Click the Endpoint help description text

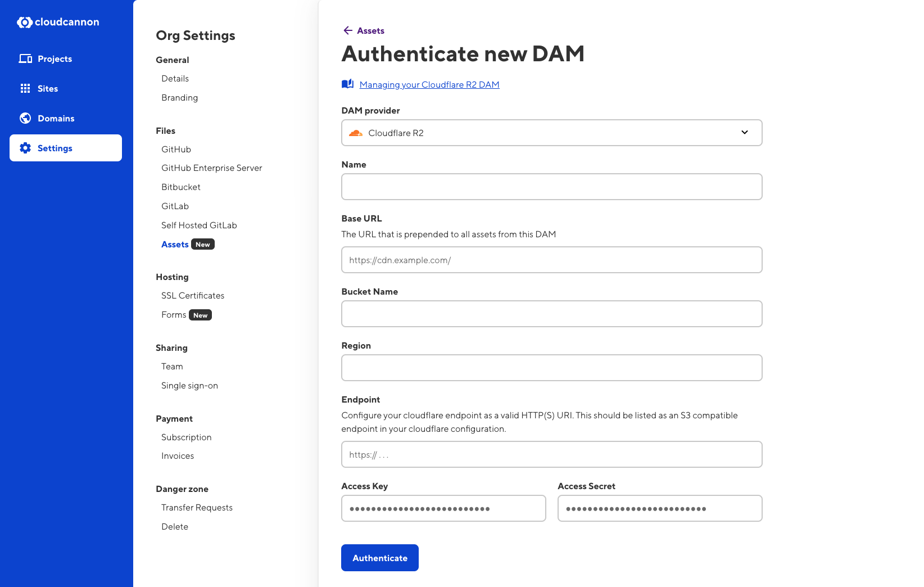tap(540, 422)
